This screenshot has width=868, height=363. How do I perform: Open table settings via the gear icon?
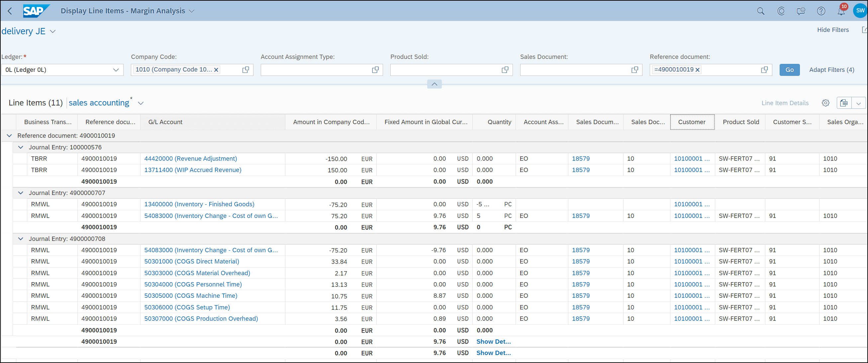coord(825,102)
